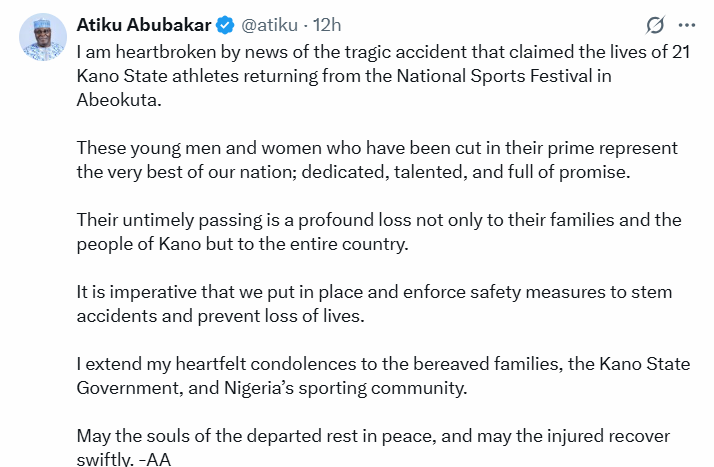Click the Atiku Abubakar display name

[145, 23]
